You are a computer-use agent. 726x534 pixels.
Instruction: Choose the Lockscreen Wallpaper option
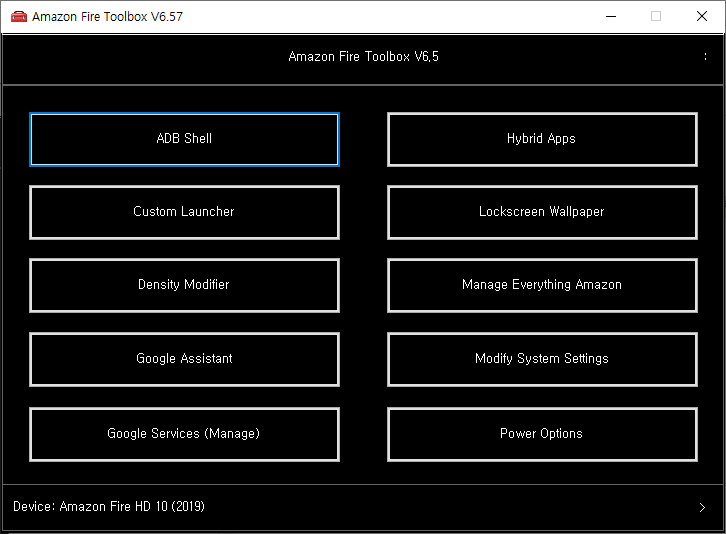pyautogui.click(x=542, y=212)
